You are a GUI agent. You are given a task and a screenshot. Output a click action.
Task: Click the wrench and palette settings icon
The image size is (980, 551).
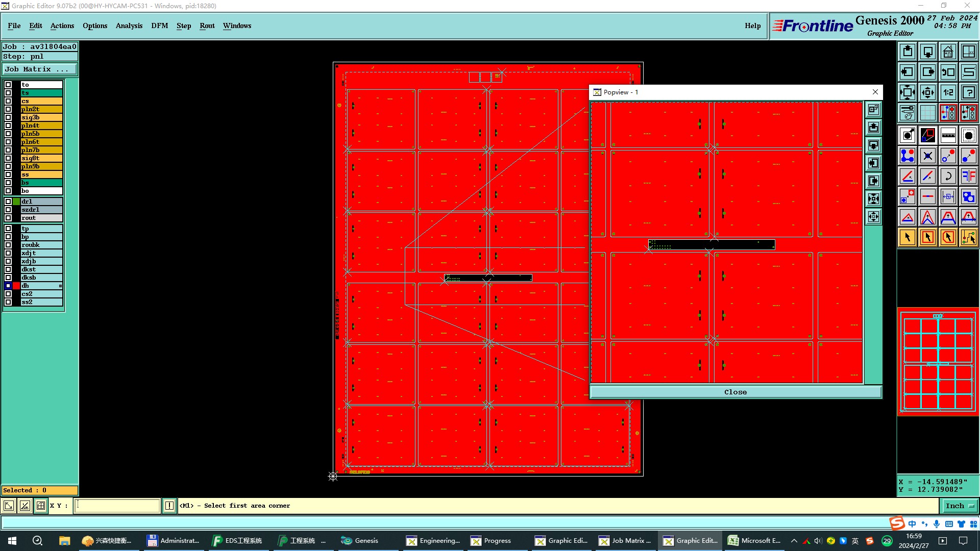907,113
